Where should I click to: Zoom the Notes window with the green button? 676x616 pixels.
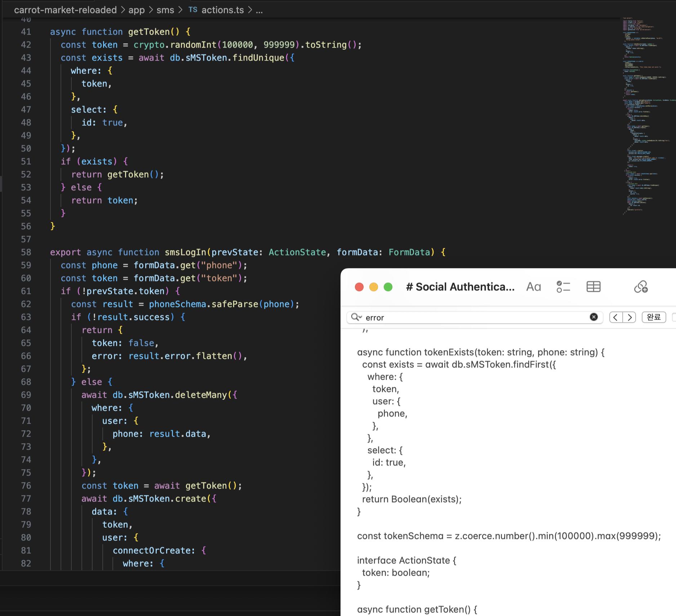[388, 287]
